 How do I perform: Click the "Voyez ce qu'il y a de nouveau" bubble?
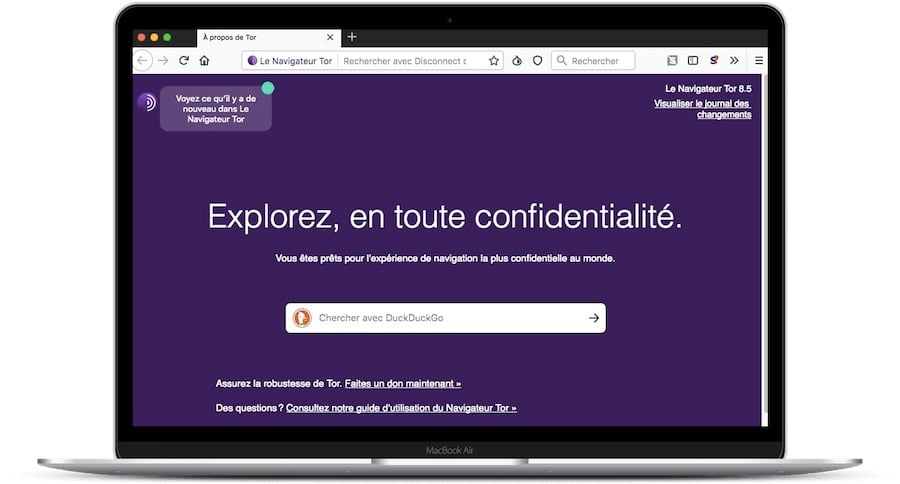pyautogui.click(x=216, y=109)
